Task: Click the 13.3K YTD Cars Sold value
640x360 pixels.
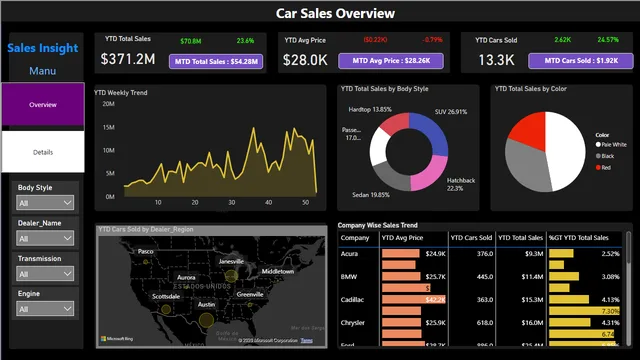Action: click(x=496, y=60)
